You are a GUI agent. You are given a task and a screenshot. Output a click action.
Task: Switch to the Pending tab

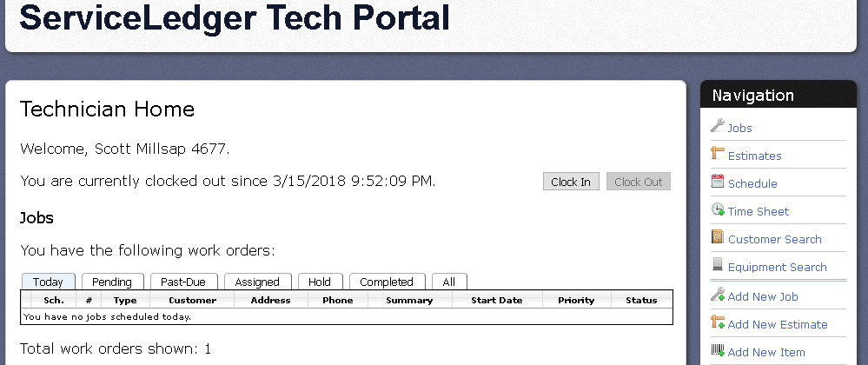point(112,282)
